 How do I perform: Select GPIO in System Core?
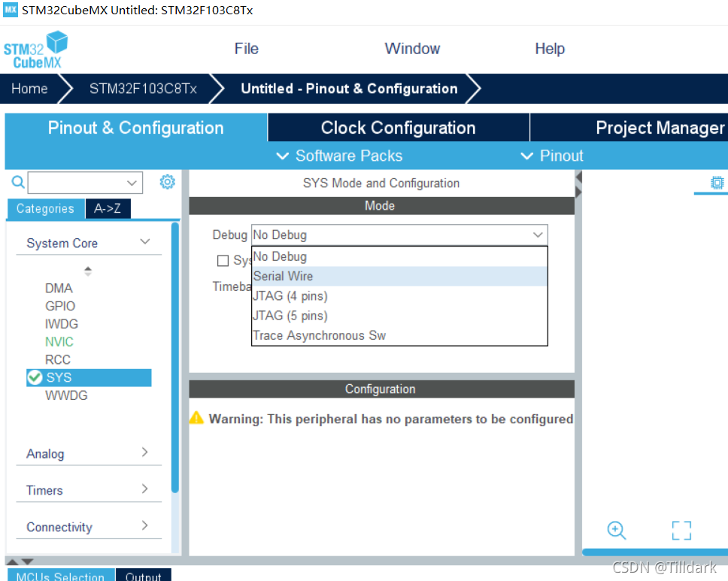[60, 306]
